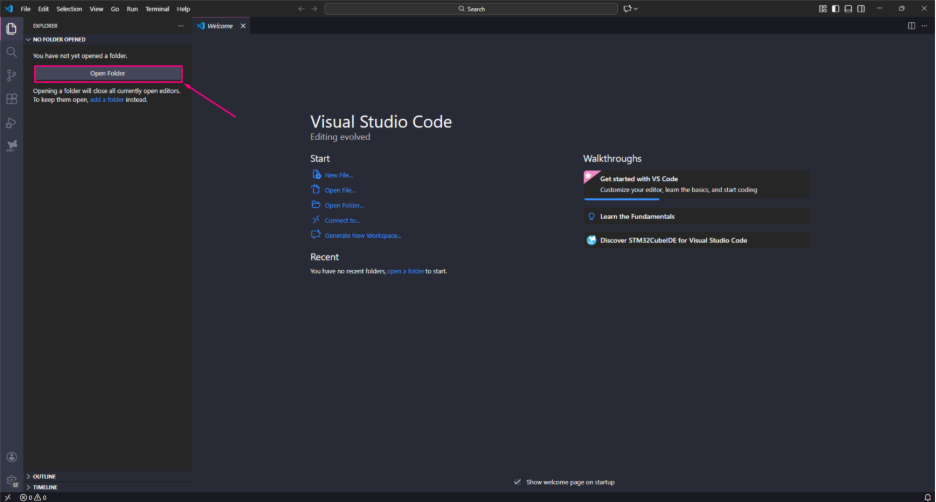Open the Extensions view icon

11,99
